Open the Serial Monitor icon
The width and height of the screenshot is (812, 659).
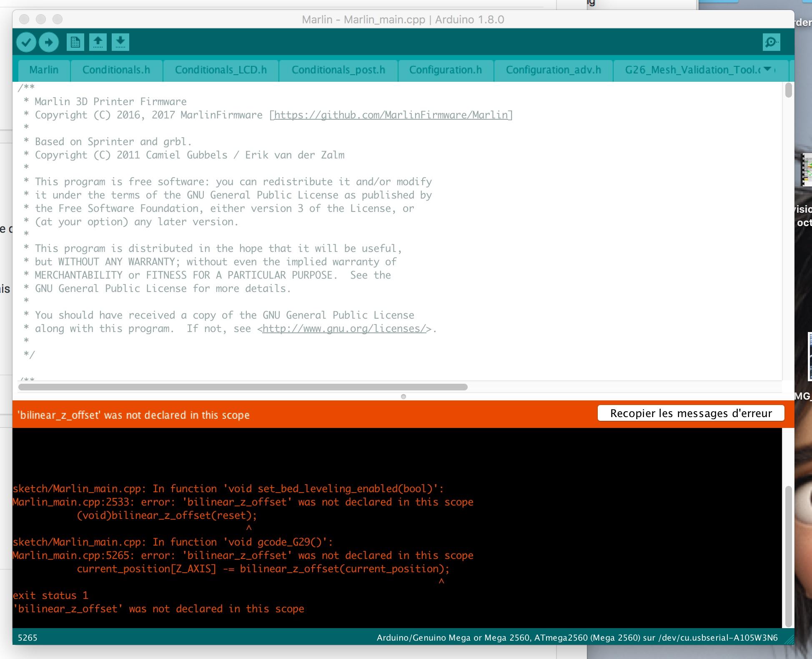(x=771, y=42)
